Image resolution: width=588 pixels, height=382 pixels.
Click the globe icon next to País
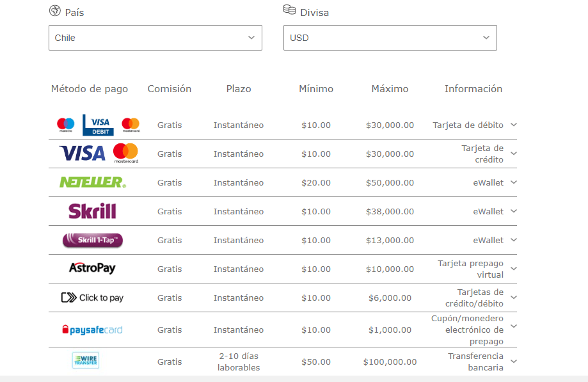click(55, 10)
